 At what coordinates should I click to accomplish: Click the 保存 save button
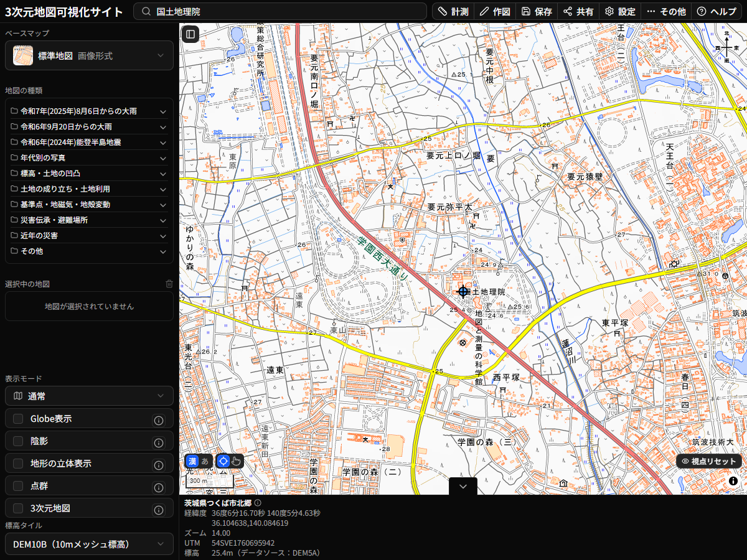537,11
